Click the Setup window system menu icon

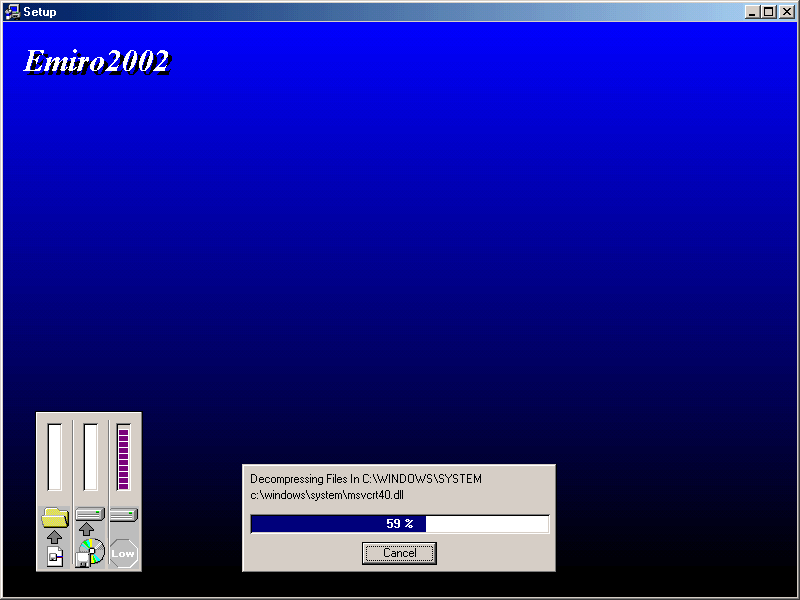click(x=12, y=12)
